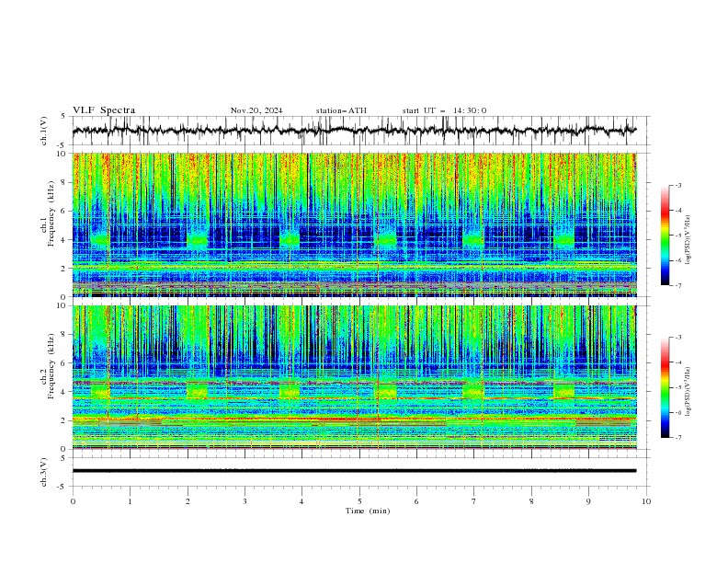This screenshot has height=563, width=728.
Task: Click the ch.2 color bar log(PSD) unit label
Action: (x=688, y=391)
